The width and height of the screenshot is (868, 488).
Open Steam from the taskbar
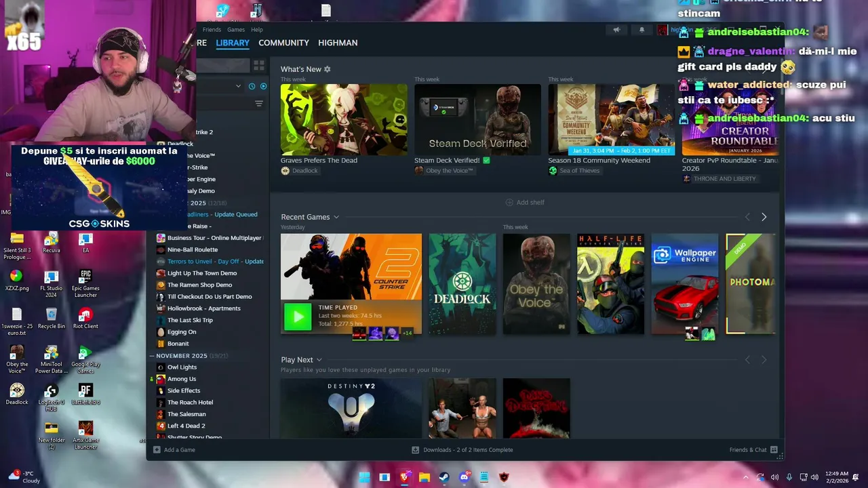[444, 477]
